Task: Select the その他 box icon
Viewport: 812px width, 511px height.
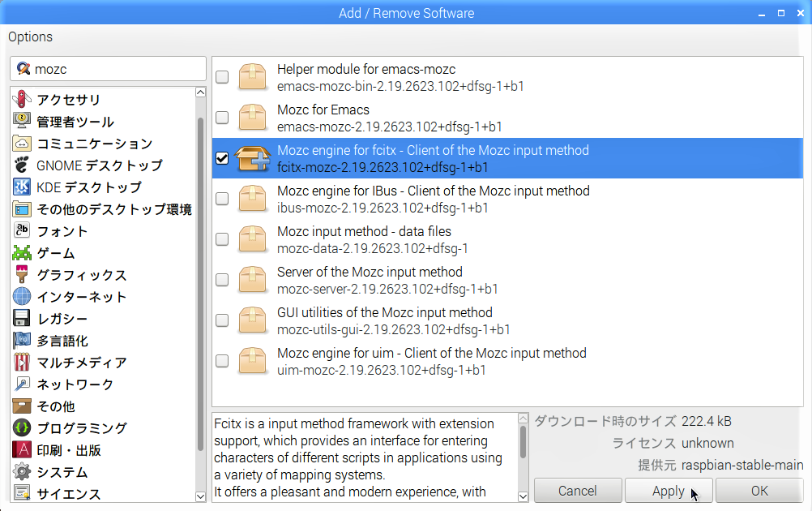Action: (22, 406)
